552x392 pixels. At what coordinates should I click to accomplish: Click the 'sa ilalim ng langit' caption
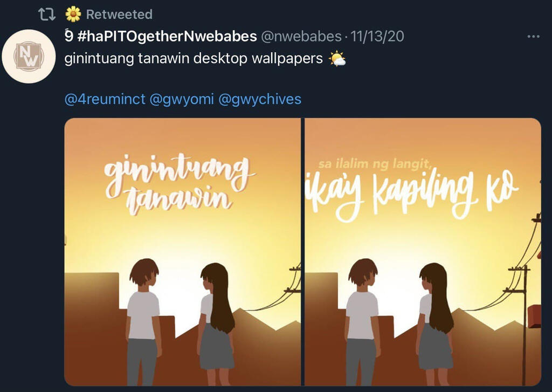coord(375,164)
